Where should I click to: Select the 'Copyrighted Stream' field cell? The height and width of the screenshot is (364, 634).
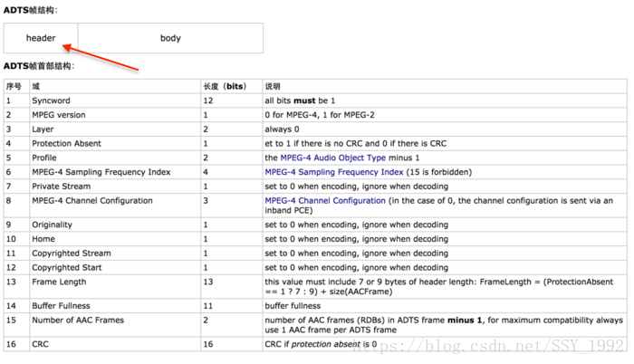(115, 254)
